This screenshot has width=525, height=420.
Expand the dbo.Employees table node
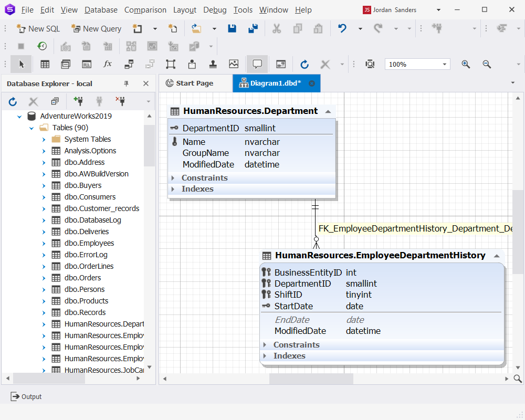pyautogui.click(x=44, y=244)
